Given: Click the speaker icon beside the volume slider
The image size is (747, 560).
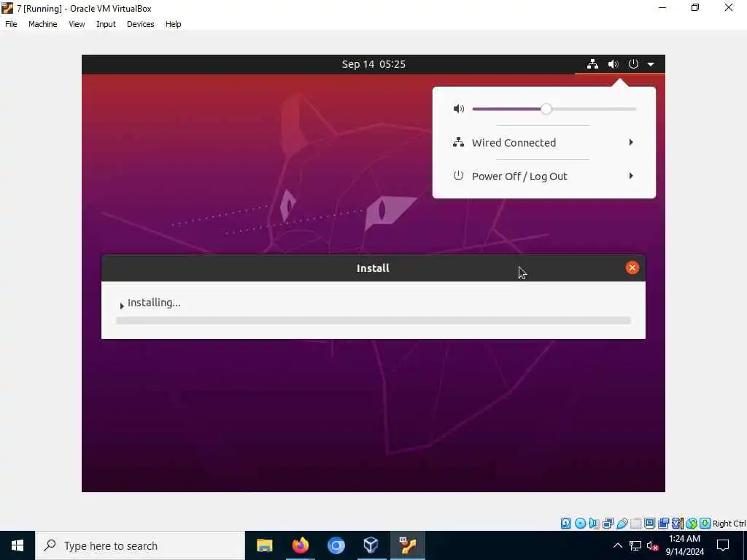Looking at the screenshot, I should [459, 109].
